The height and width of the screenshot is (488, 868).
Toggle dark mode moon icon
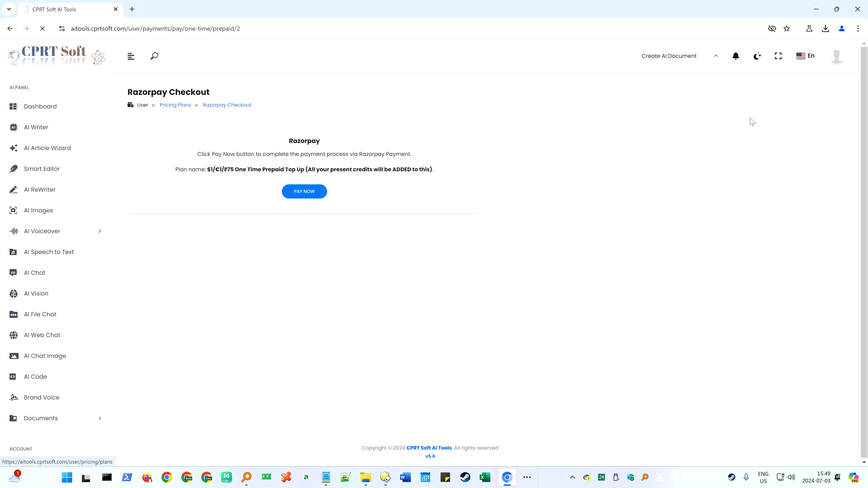tap(757, 56)
